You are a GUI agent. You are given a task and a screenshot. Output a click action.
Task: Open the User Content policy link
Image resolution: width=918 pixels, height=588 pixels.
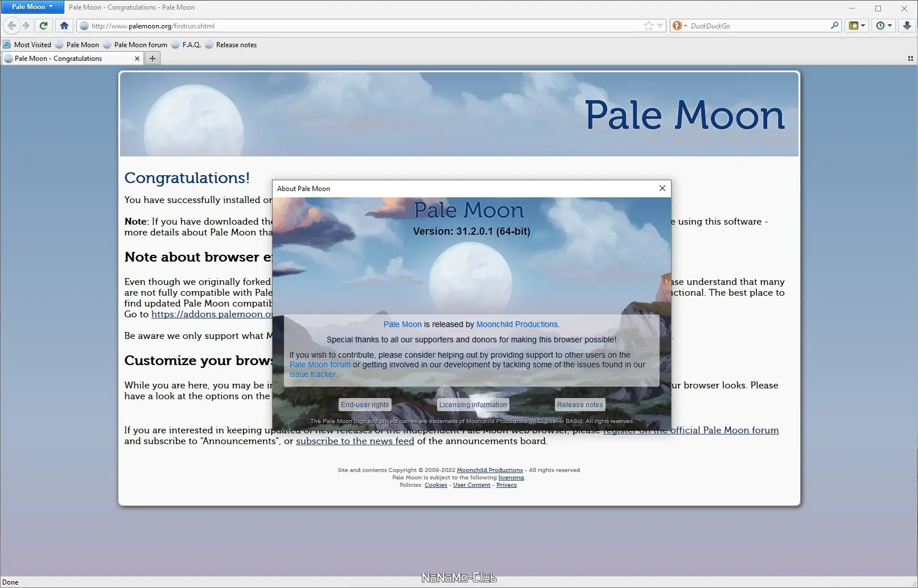(471, 485)
